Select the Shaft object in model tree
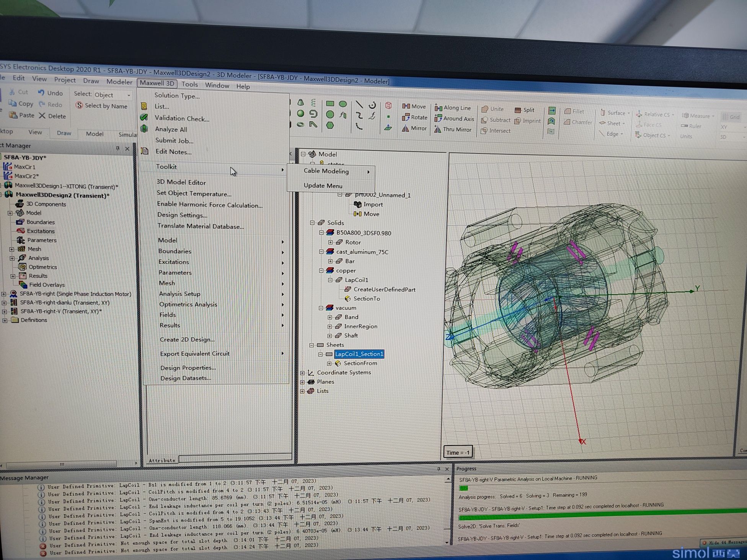Screen dimensions: 747x560 351,335
